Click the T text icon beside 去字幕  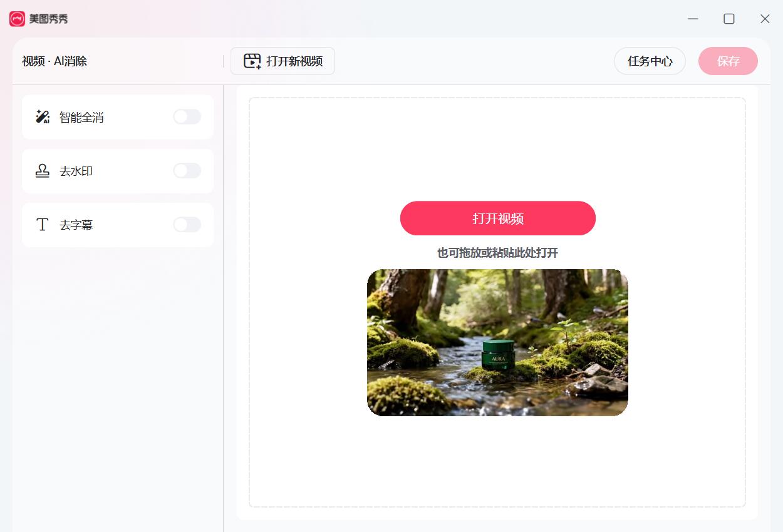point(43,225)
